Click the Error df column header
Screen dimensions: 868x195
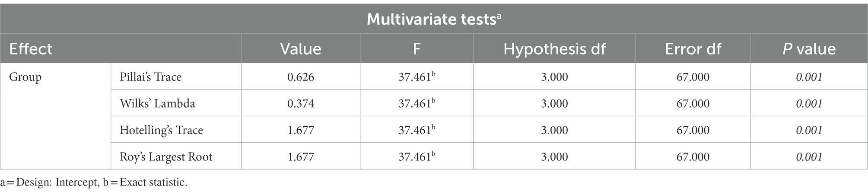point(693,49)
